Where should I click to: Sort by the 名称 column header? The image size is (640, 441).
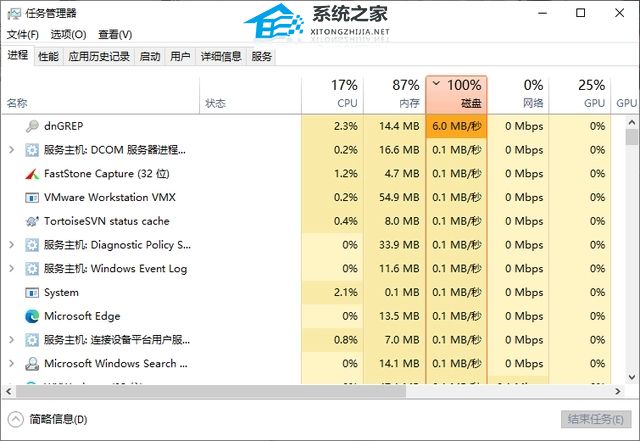[100, 95]
